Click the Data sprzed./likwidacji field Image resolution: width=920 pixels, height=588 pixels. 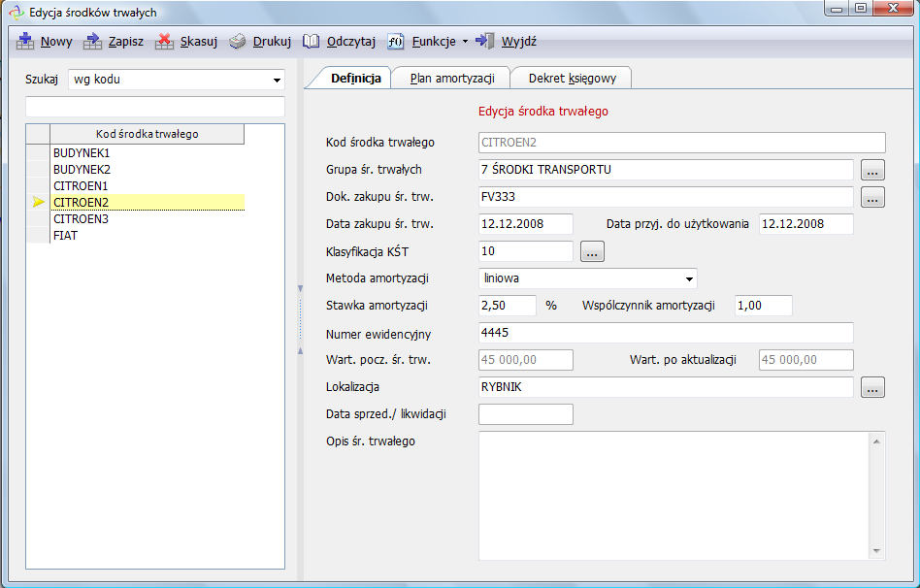[526, 414]
